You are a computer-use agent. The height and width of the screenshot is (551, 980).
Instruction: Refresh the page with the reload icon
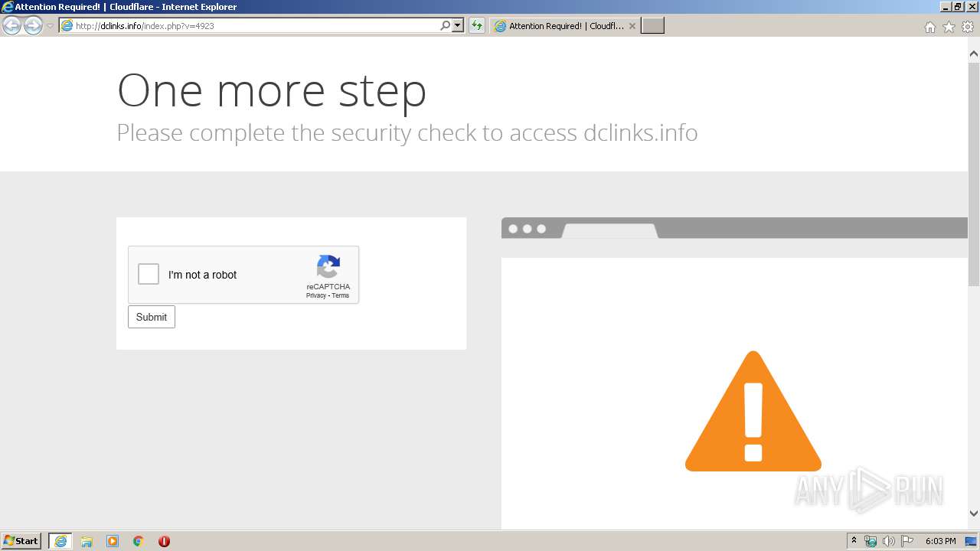(x=477, y=26)
